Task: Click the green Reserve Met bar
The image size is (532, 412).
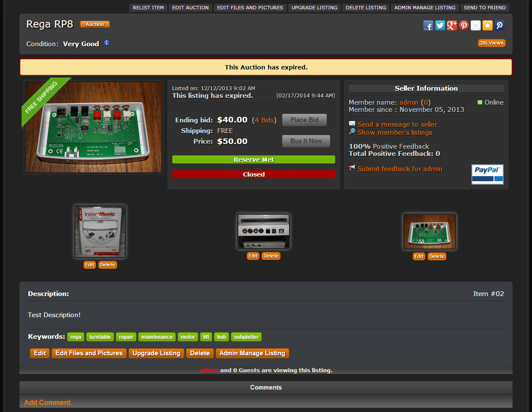Action: click(254, 160)
